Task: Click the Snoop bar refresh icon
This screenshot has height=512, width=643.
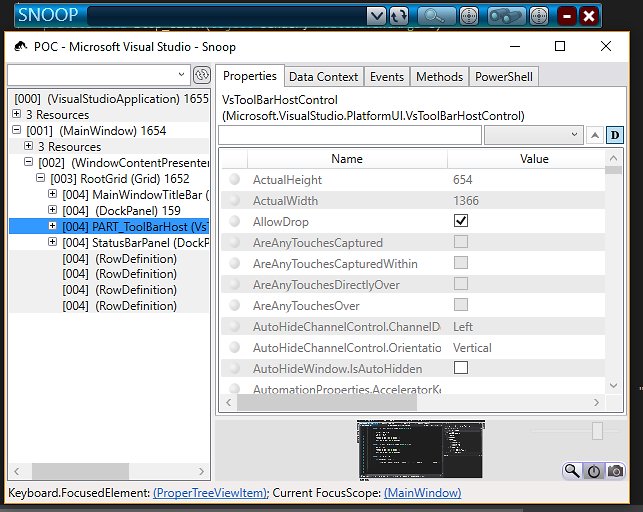Action: 398,16
